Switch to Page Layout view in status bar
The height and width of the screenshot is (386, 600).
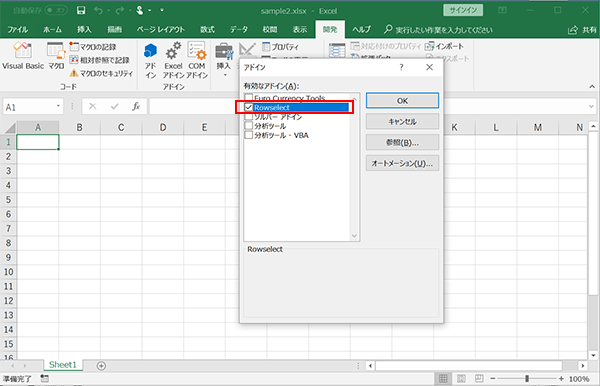[x=461, y=379]
